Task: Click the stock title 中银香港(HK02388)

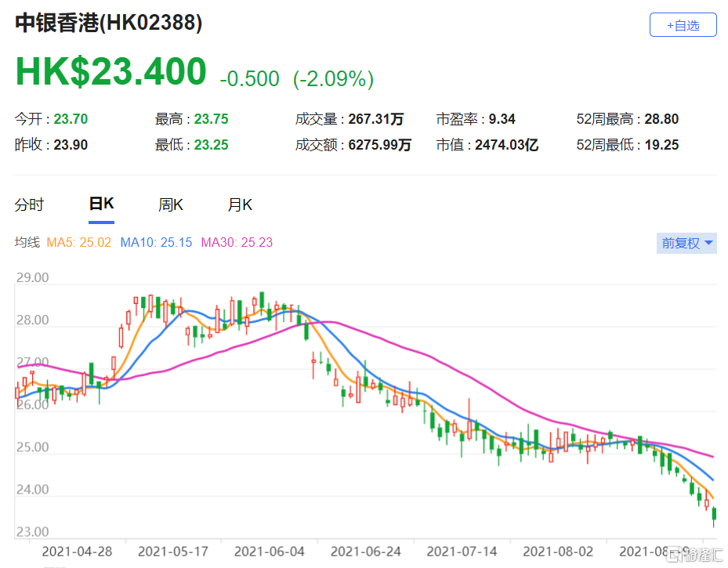Action: tap(109, 22)
